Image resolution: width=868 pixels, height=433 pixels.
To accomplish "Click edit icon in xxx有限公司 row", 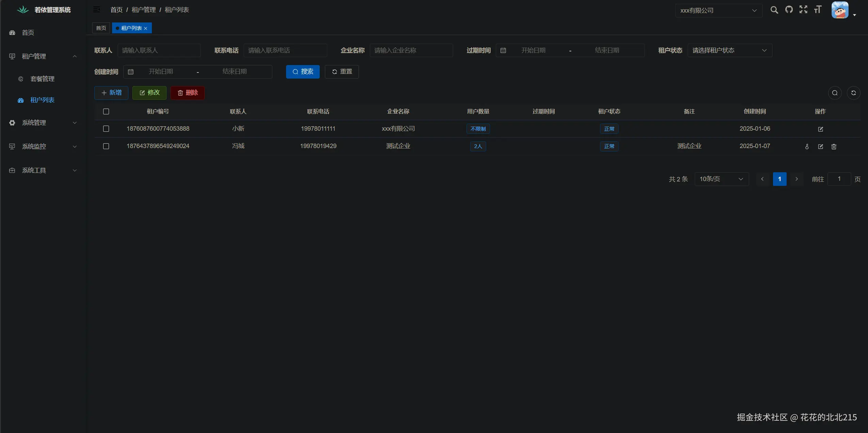I will (x=820, y=129).
